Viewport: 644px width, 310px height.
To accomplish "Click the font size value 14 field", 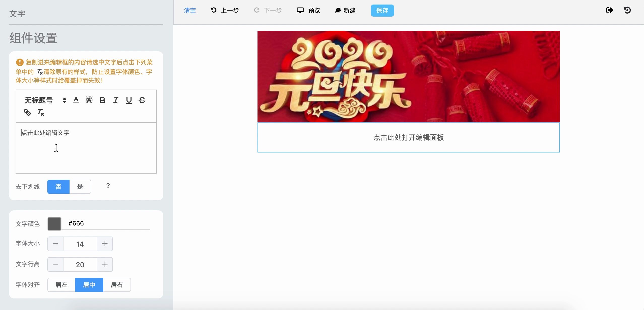I will [x=80, y=244].
